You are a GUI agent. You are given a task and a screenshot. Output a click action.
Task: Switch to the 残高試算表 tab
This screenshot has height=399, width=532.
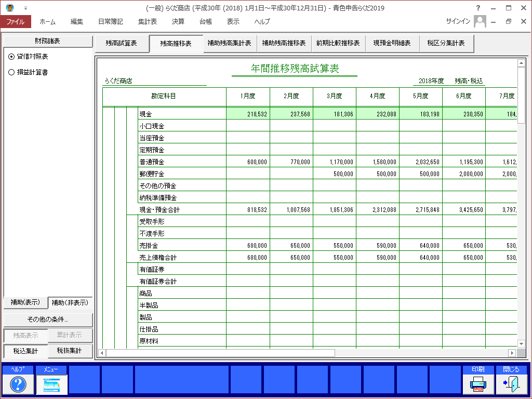[122, 44]
